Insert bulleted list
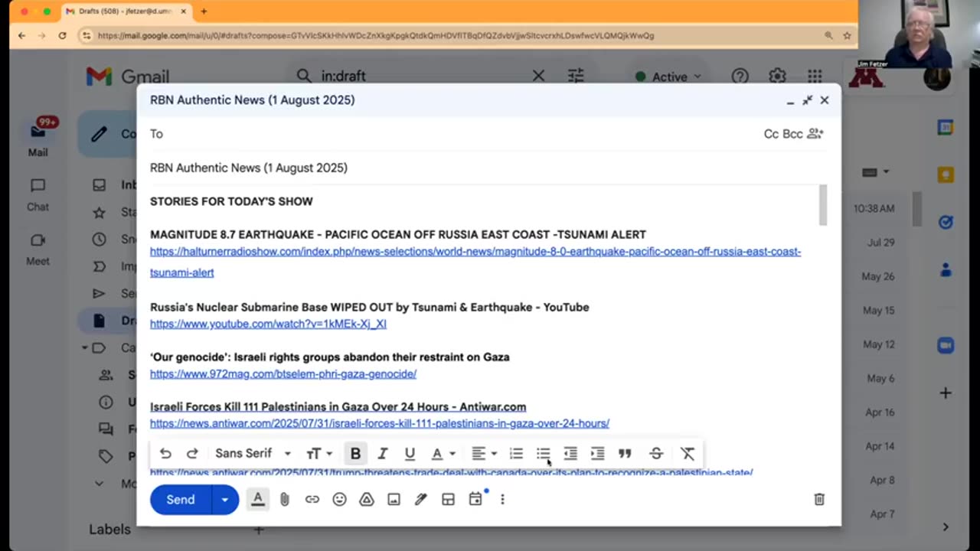This screenshot has height=551, width=980. tap(543, 454)
